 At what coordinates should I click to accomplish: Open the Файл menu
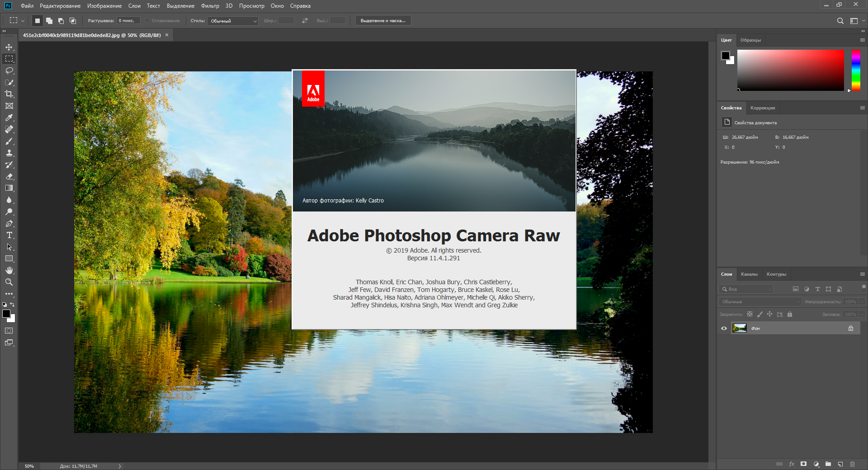(x=27, y=6)
